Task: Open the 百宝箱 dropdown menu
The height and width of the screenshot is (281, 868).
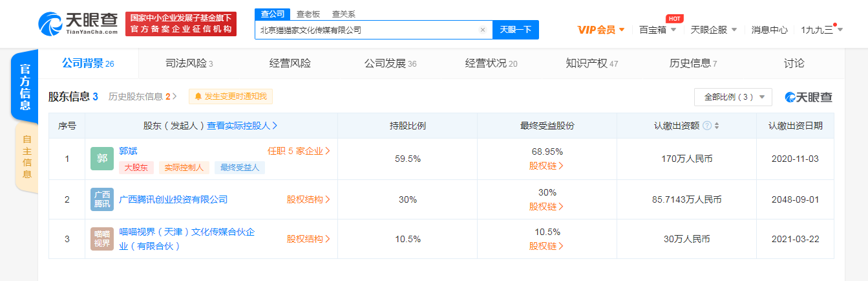Action: click(x=657, y=30)
